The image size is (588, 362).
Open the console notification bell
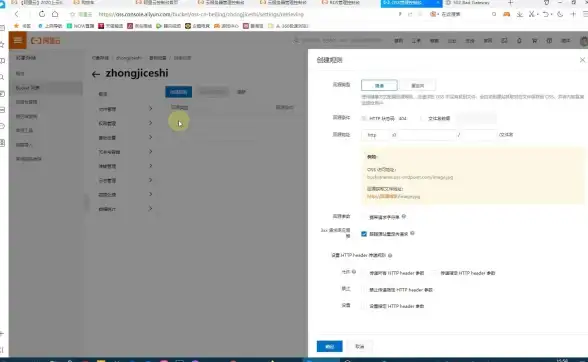pyautogui.click(x=519, y=41)
